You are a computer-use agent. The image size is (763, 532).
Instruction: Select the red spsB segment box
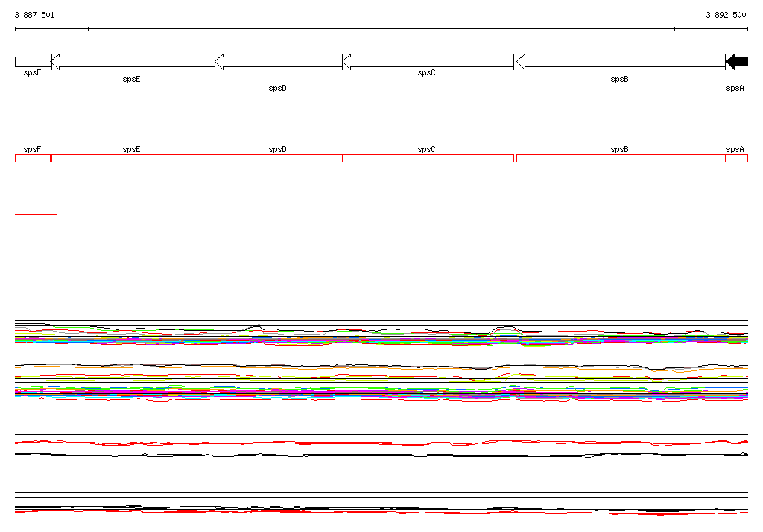pyautogui.click(x=621, y=158)
